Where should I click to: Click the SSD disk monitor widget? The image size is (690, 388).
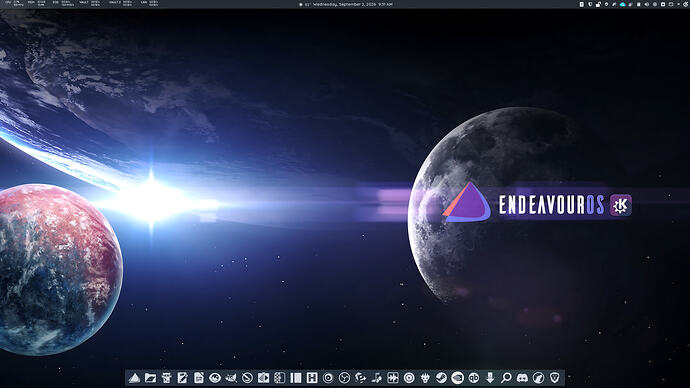(63, 3)
